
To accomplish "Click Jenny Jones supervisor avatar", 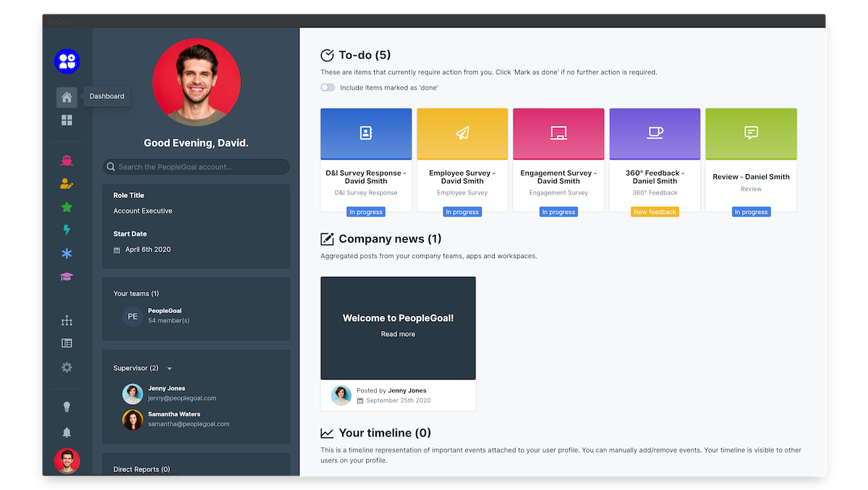I will pos(132,394).
